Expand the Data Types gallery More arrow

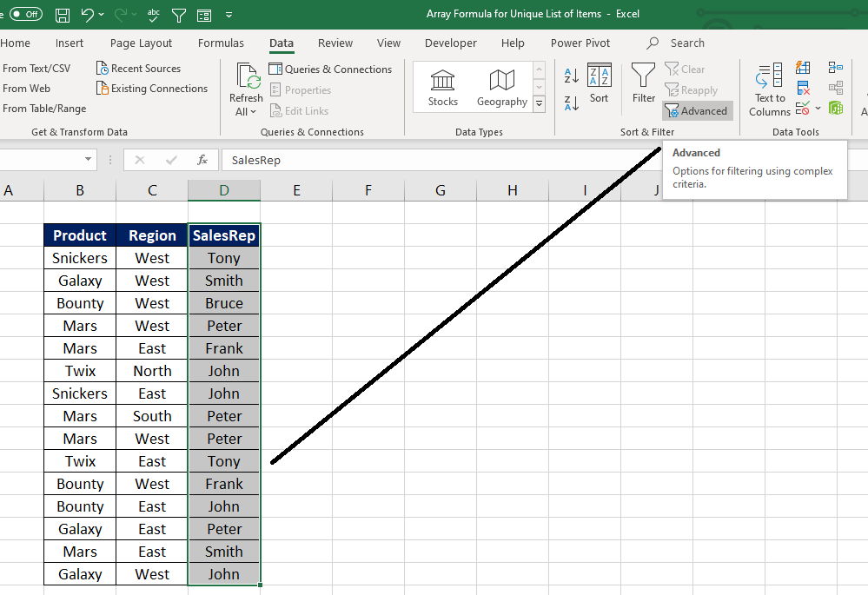click(540, 104)
